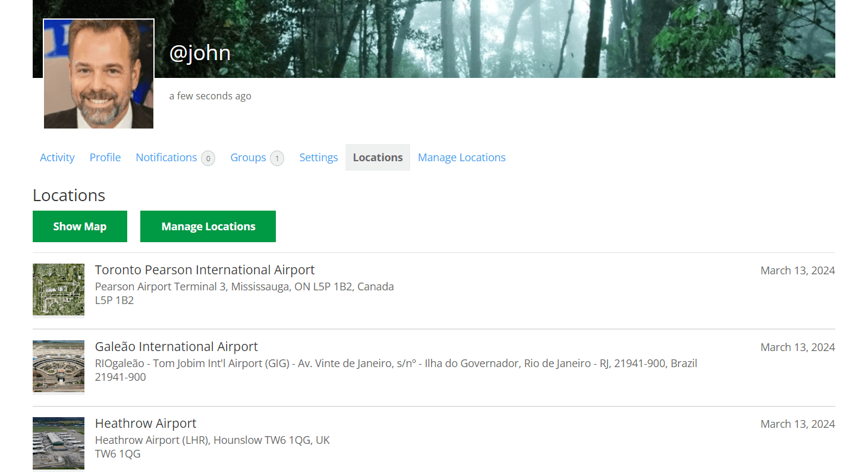Screen dimensions: 868x476
Task: Click the Galeão airport thumbnail image
Action: coord(58,367)
